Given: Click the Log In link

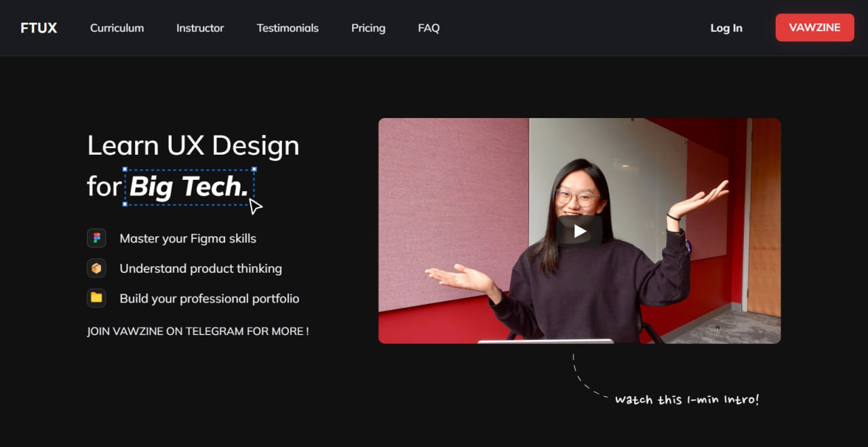Looking at the screenshot, I should (x=726, y=28).
